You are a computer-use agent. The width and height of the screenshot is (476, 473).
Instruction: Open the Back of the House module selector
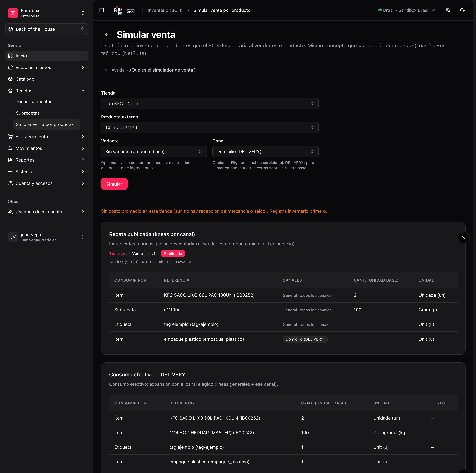(47, 29)
